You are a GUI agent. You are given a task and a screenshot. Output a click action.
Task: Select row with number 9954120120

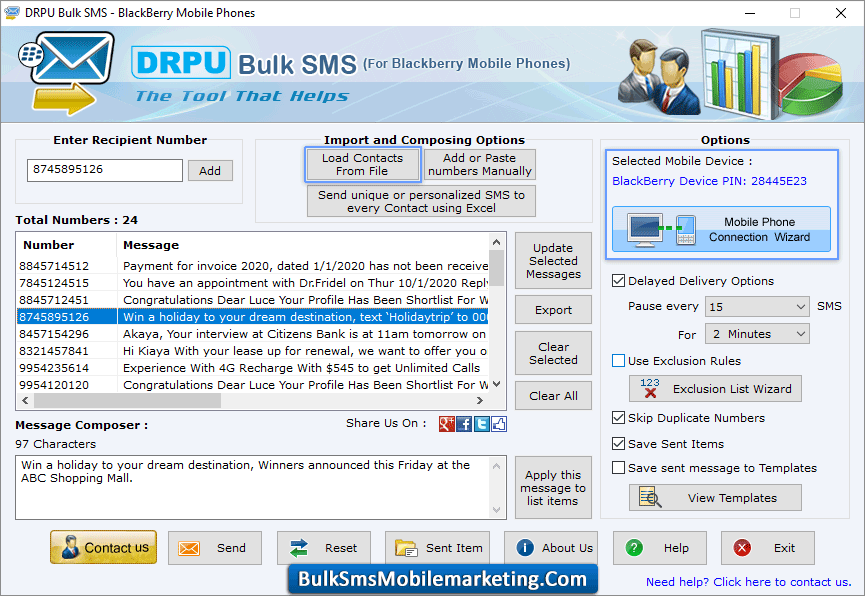click(253, 385)
